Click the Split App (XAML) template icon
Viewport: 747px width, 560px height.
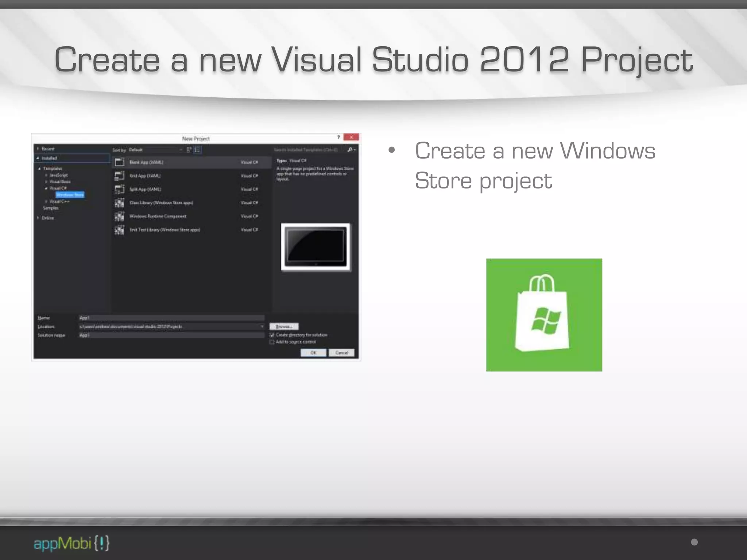pyautogui.click(x=120, y=189)
